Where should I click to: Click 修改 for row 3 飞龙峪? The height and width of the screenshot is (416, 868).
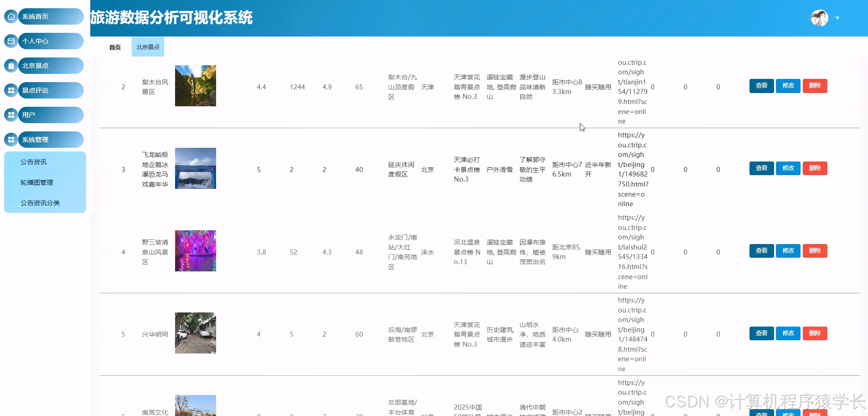[788, 168]
